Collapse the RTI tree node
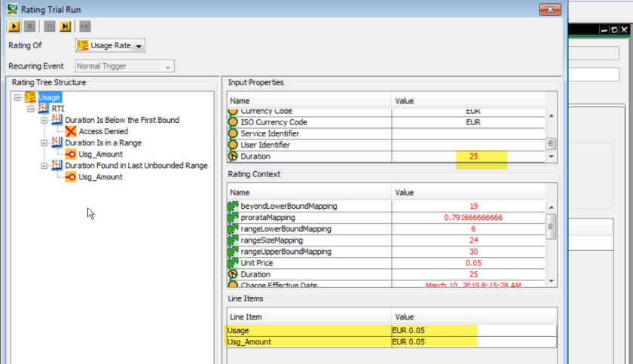Viewport: 633px width, 364px height. [x=31, y=109]
